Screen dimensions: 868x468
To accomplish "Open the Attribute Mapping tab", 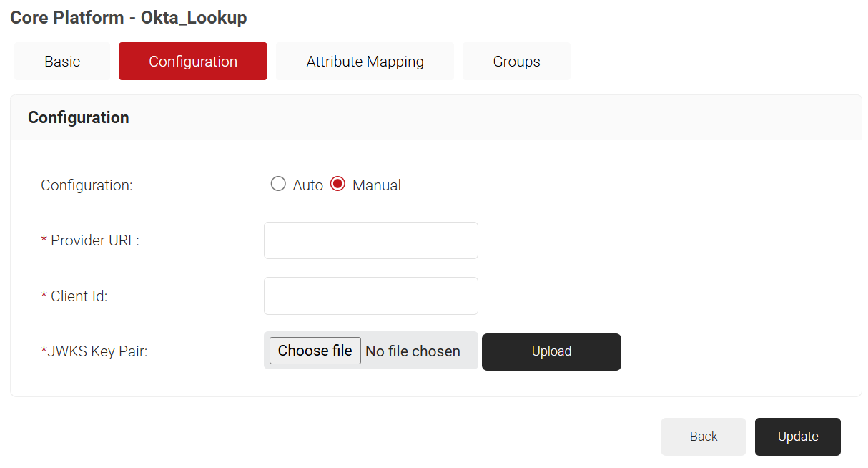I will point(365,62).
